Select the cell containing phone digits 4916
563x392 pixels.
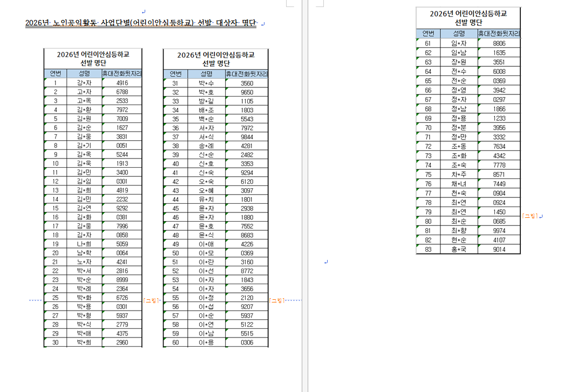point(122,83)
